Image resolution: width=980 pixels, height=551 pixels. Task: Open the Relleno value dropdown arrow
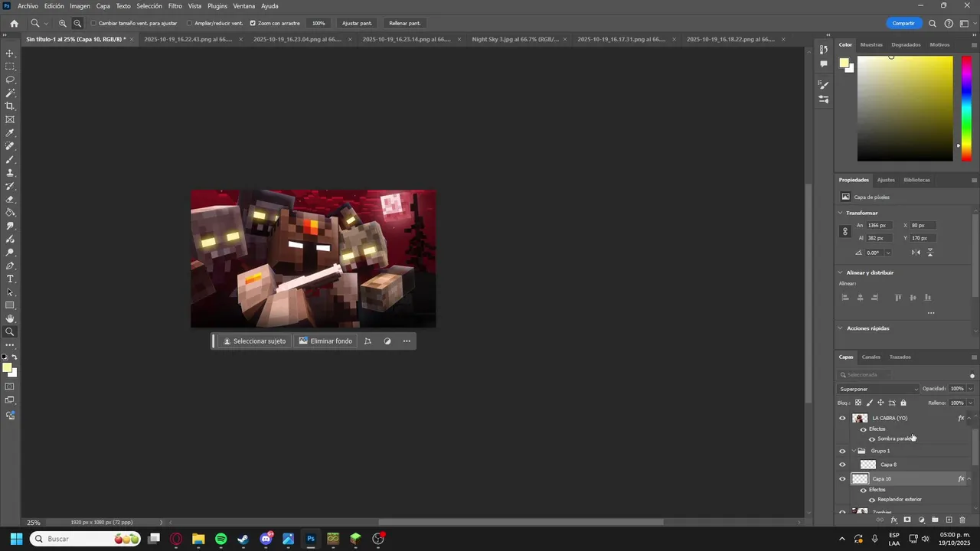pos(970,403)
